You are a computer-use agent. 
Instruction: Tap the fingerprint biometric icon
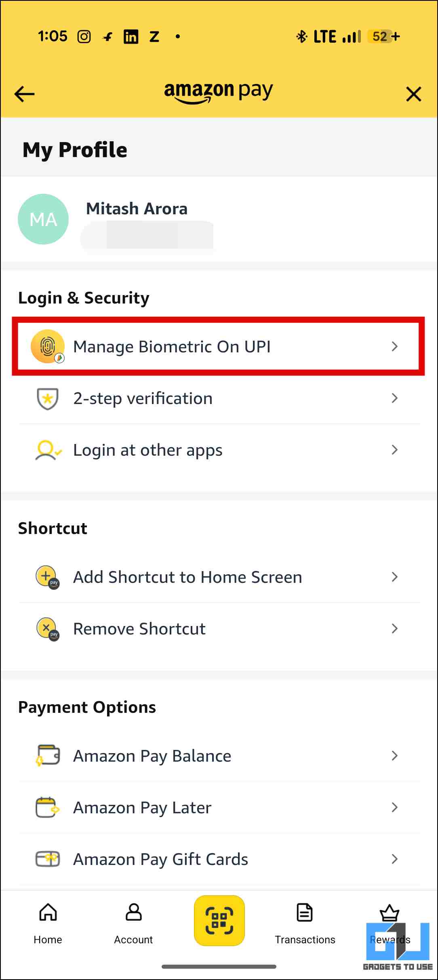(48, 346)
